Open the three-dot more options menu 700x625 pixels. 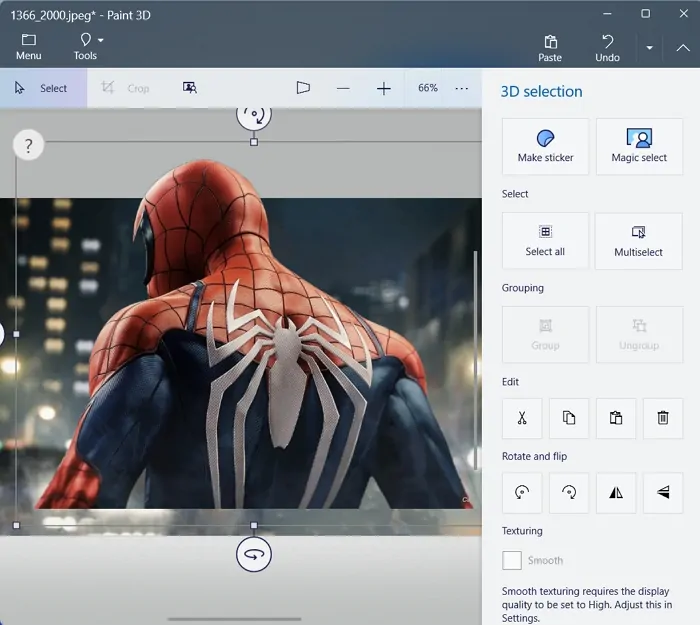click(x=462, y=88)
